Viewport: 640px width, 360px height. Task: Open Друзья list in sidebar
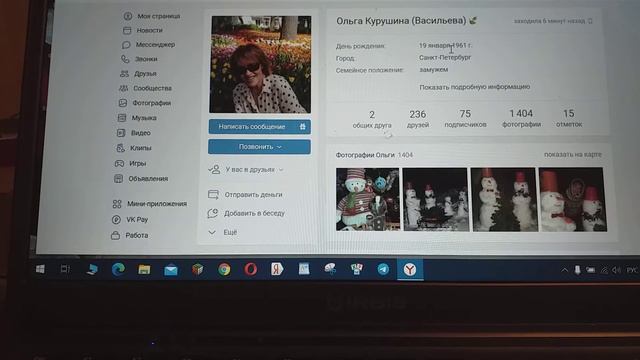pos(138,74)
